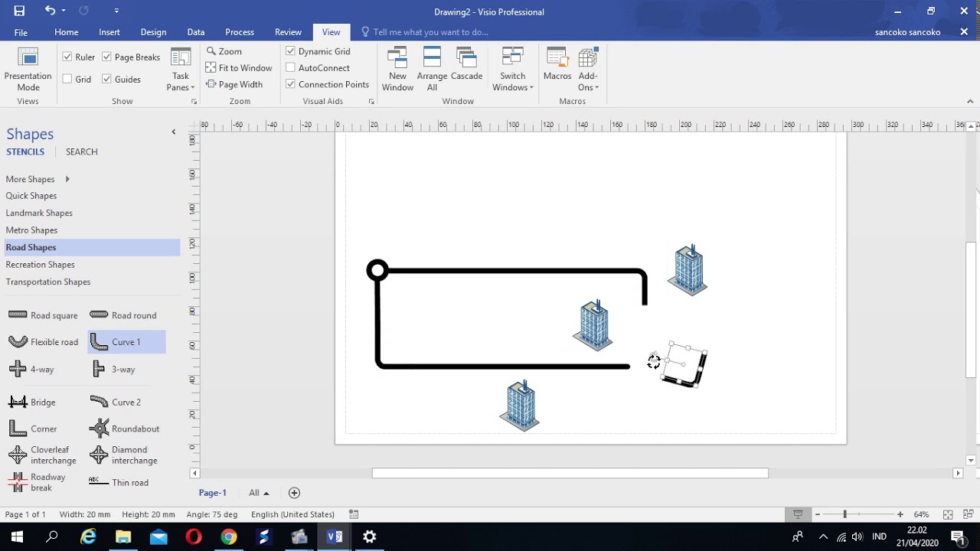
Task: Click Arrange All windows icon
Action: pyautogui.click(x=432, y=70)
